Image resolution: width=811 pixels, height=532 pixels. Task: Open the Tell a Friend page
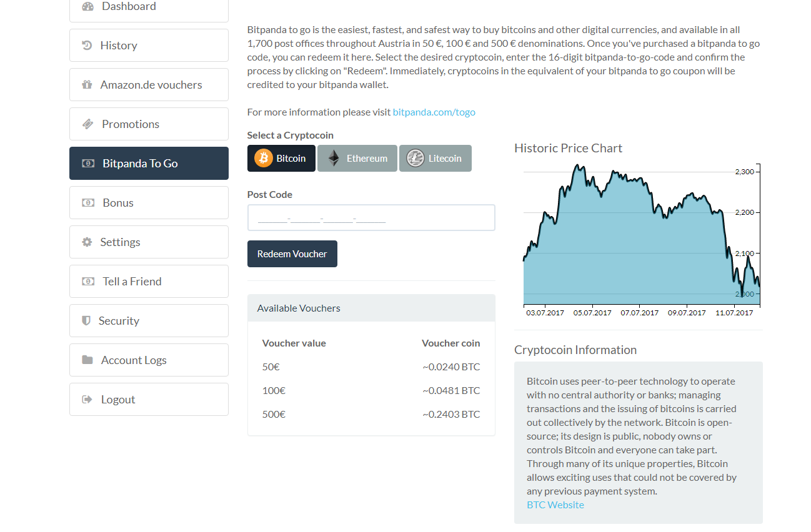[x=149, y=282]
